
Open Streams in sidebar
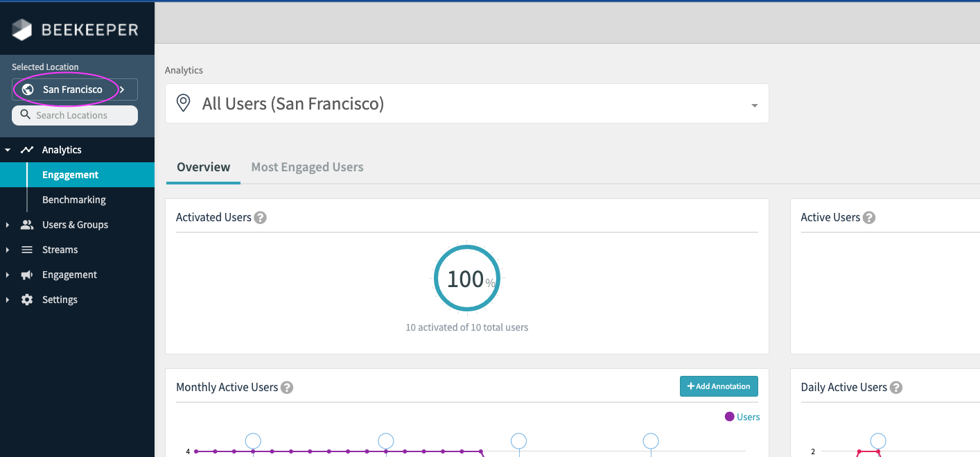click(x=77, y=250)
